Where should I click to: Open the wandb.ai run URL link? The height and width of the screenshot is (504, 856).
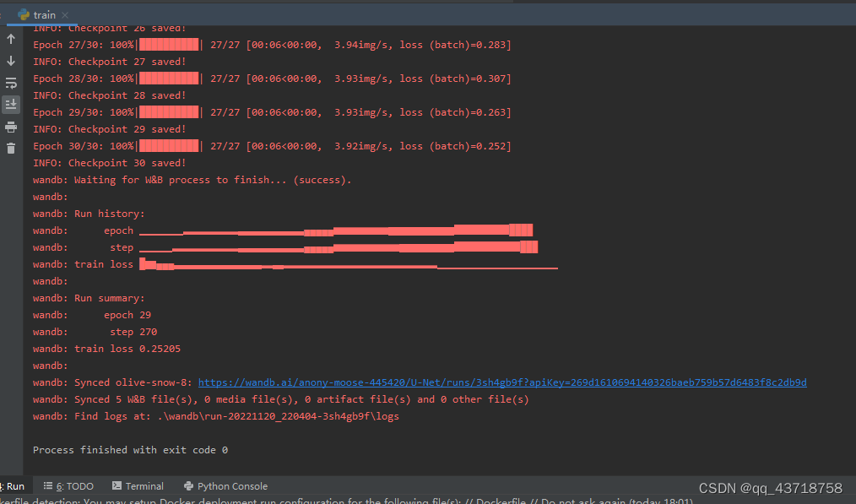pos(502,382)
